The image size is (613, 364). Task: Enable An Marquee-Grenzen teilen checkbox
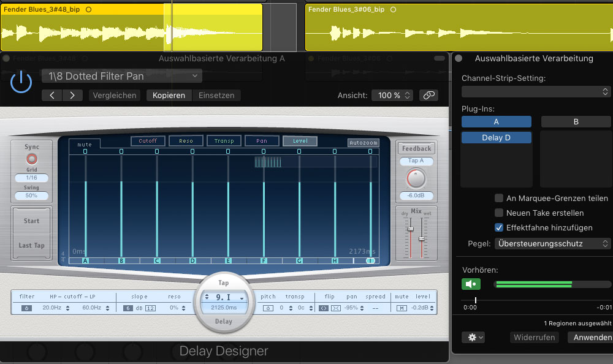(x=499, y=199)
